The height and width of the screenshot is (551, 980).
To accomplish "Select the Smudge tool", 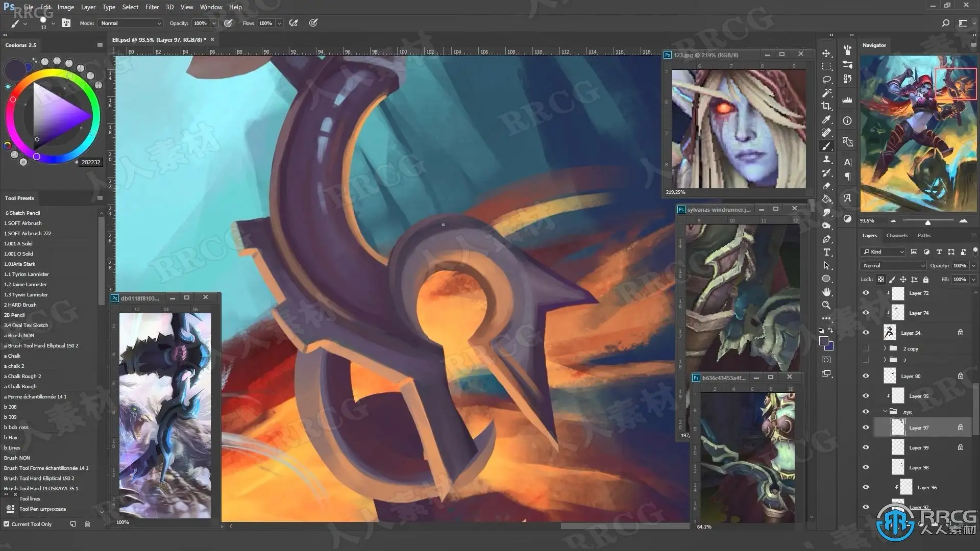I will [826, 213].
